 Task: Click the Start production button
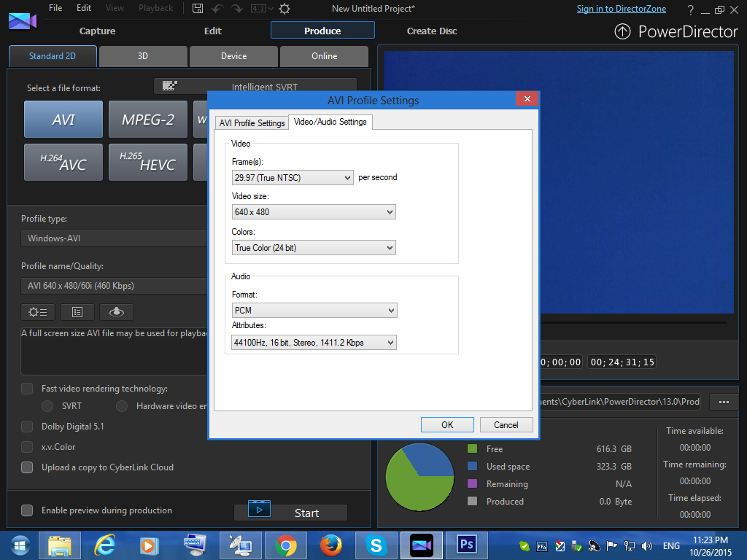(290, 513)
